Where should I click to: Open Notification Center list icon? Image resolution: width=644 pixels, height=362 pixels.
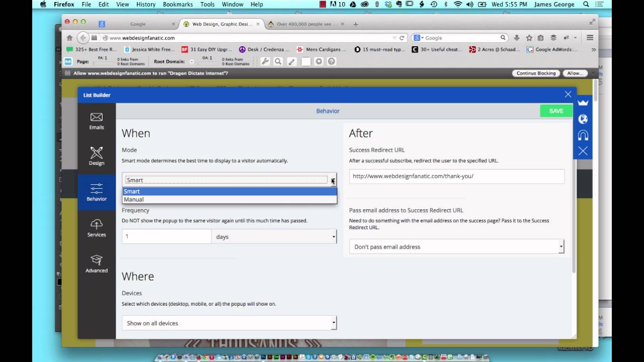[599, 5]
